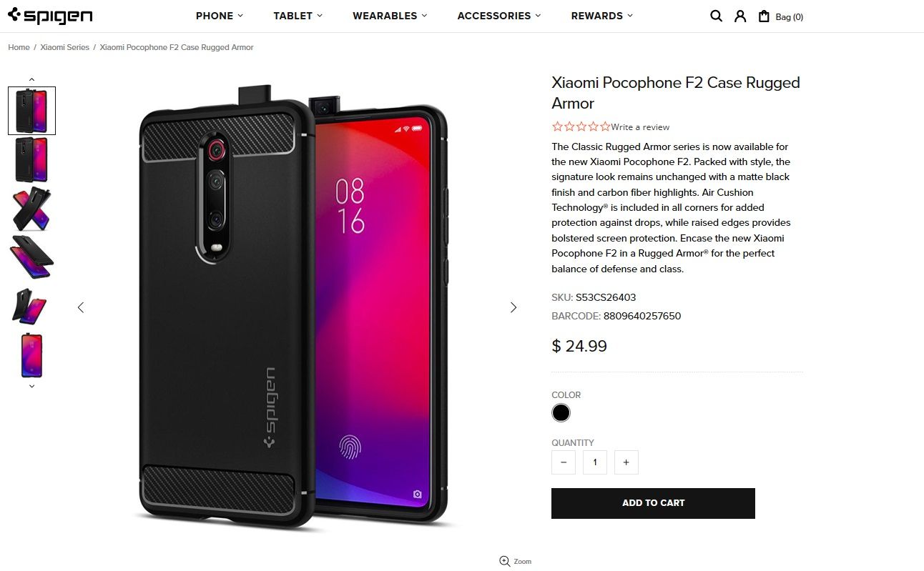This screenshot has height=571, width=924.
Task: Select the black color swatch
Action: coord(561,413)
